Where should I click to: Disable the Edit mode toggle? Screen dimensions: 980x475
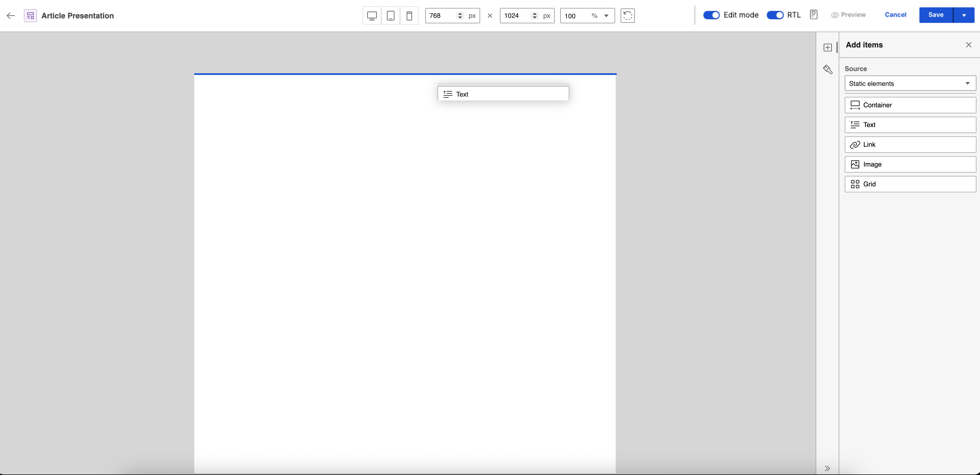[x=711, y=15]
